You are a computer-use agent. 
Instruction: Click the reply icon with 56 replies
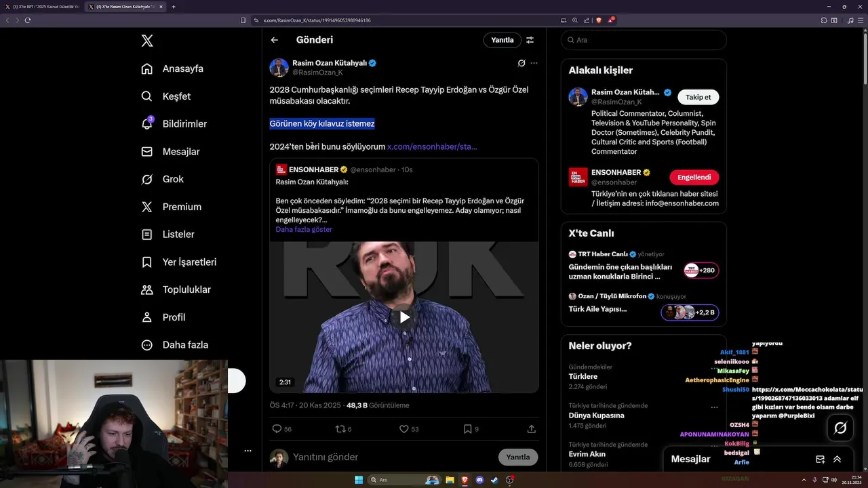click(277, 429)
